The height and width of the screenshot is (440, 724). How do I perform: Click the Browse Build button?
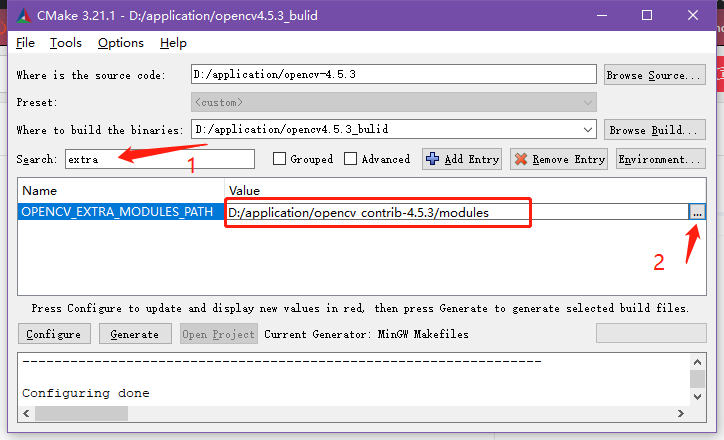(654, 130)
